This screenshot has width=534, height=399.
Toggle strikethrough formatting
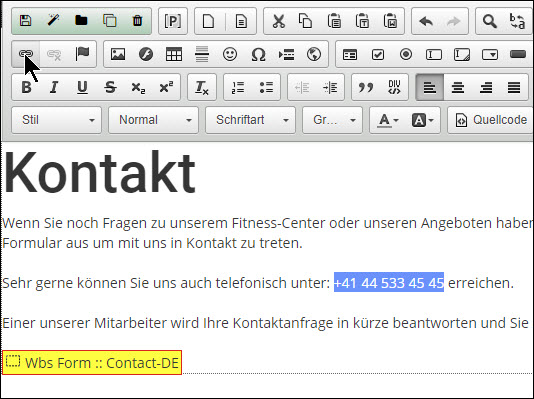110,87
